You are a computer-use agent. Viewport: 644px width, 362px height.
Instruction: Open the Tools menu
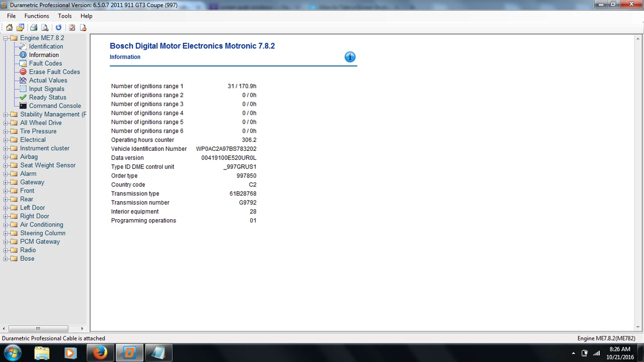[65, 16]
